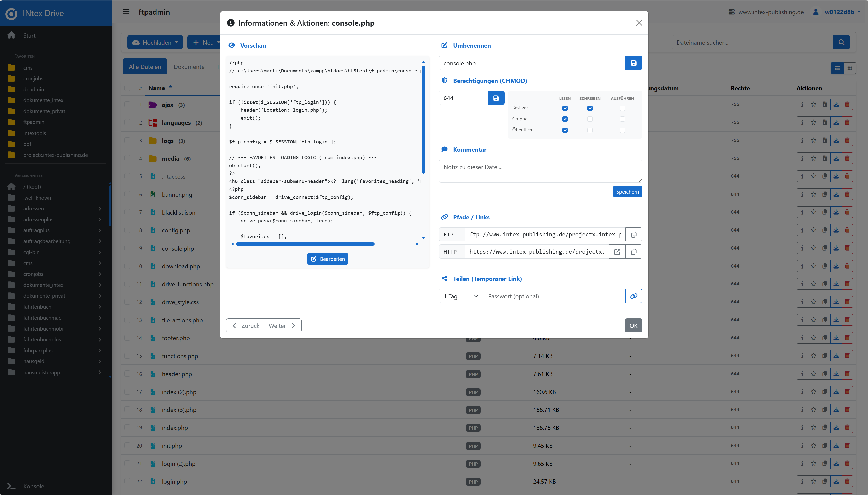The image size is (868, 495).
Task: Save the renamed filename with disk icon
Action: (x=634, y=63)
